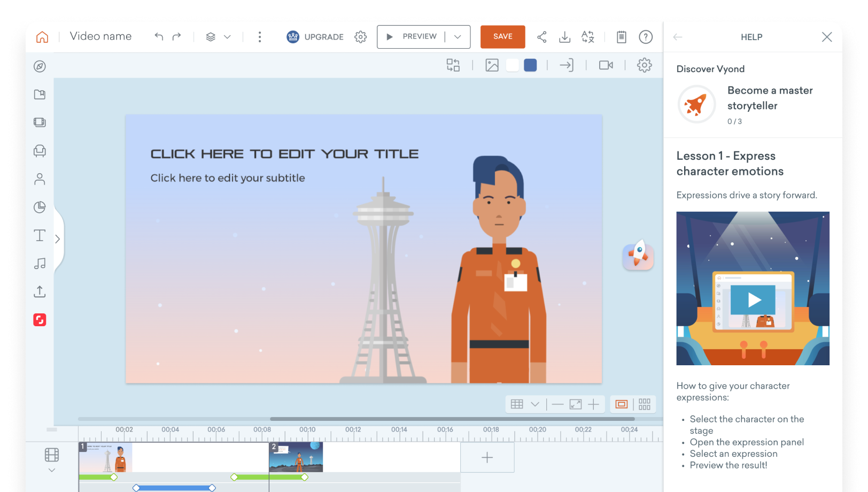The image size is (868, 492).
Task: Share the video
Action: click(x=542, y=37)
